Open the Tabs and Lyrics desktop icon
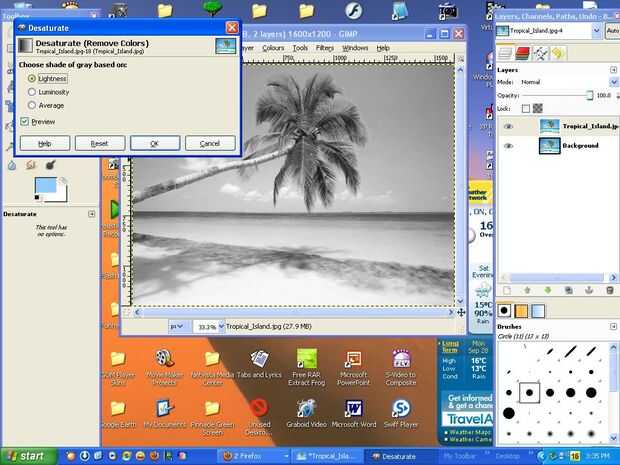Screen dimensions: 620x465 click(x=259, y=364)
